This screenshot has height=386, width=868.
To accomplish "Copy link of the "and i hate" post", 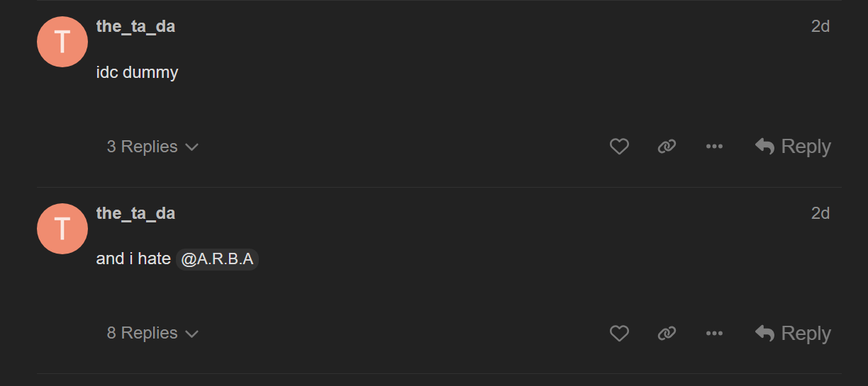I will (667, 333).
